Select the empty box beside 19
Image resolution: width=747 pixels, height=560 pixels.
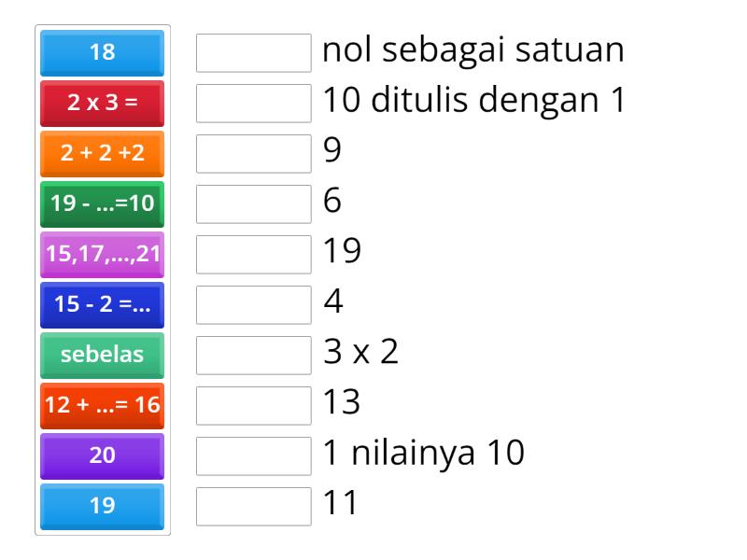click(253, 254)
